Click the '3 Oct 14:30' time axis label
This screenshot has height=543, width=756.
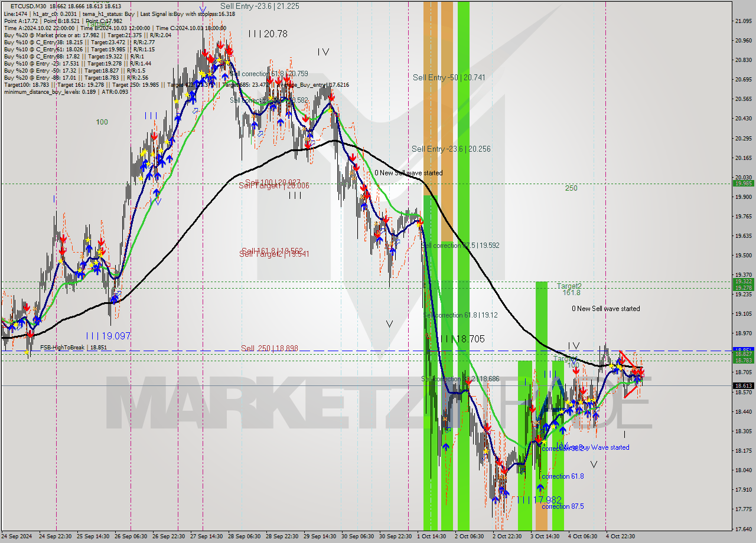tap(545, 537)
